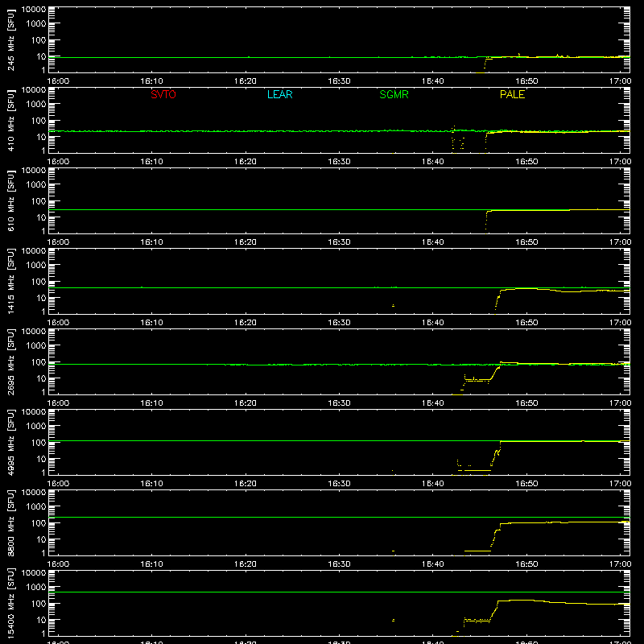
Task: Click 16:20 time label under 4995 MHz panel
Action: [x=246, y=484]
